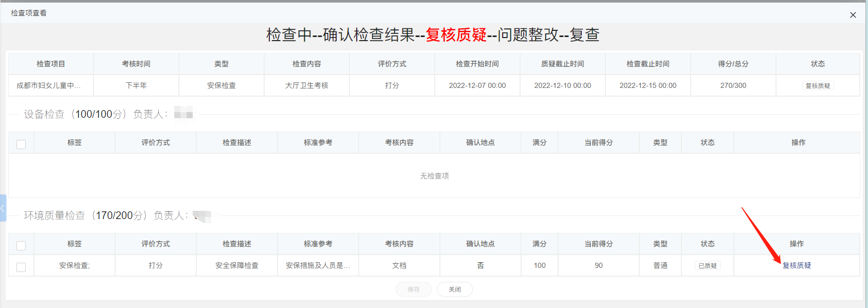Click the 已质疑 status tag
The height and width of the screenshot is (308, 868).
pyautogui.click(x=708, y=266)
